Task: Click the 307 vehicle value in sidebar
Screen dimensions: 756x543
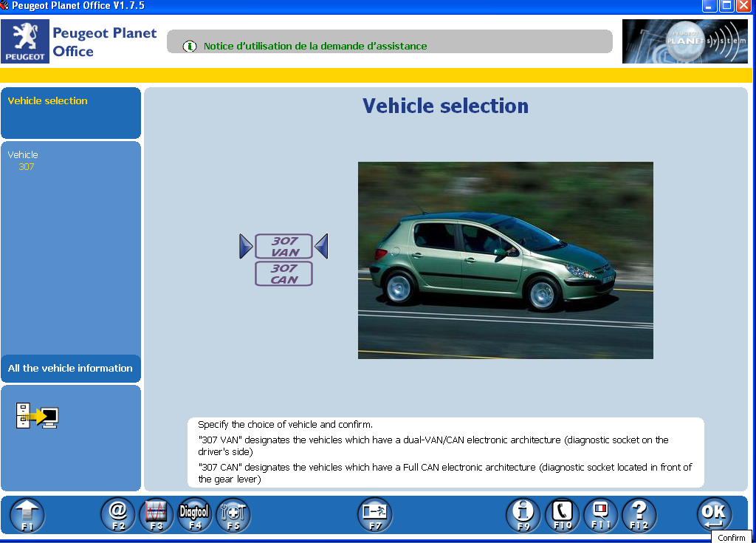Action: click(27, 167)
